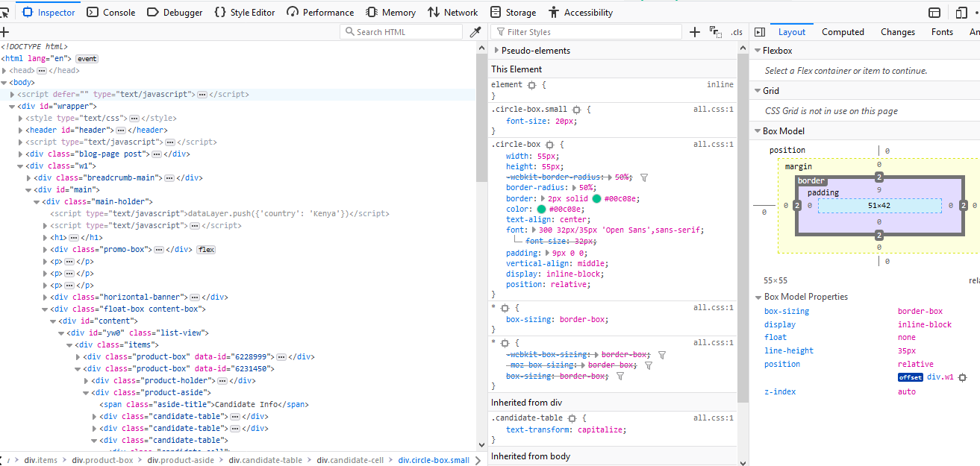The image size is (980, 466).
Task: Enable Responsive Design Mode icon
Action: coord(961,13)
